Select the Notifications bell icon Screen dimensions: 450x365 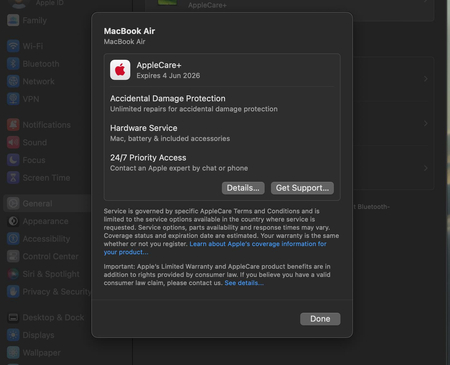point(13,125)
